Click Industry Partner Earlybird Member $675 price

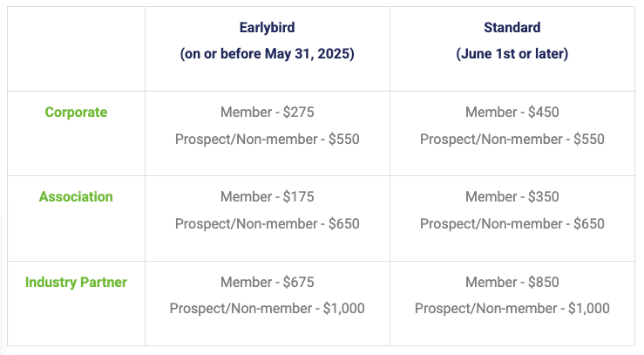267,283
